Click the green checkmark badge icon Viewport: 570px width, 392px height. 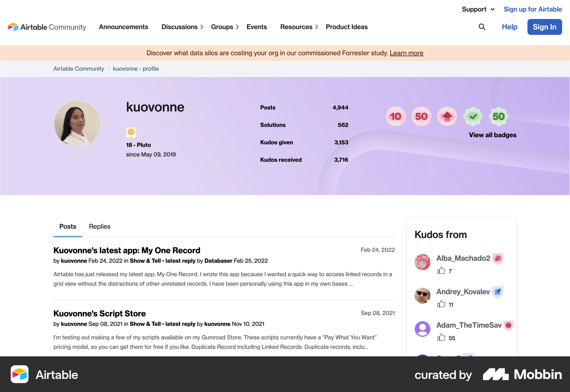tap(473, 116)
